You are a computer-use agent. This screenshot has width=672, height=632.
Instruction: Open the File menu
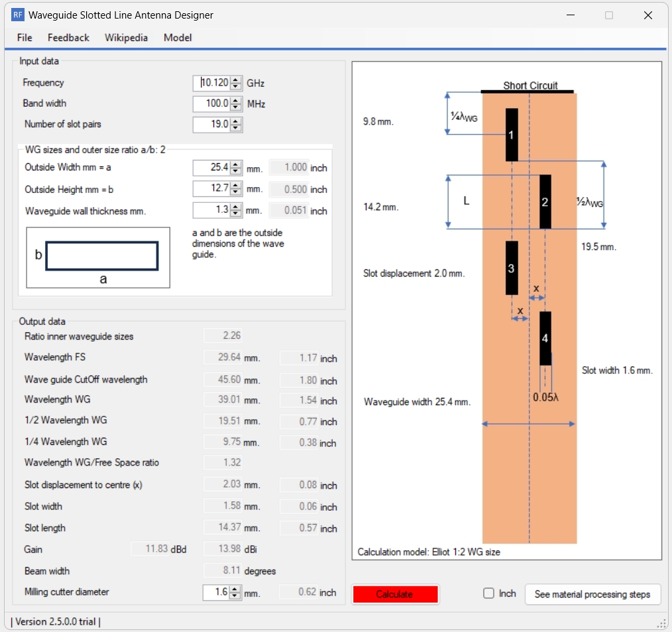click(24, 38)
